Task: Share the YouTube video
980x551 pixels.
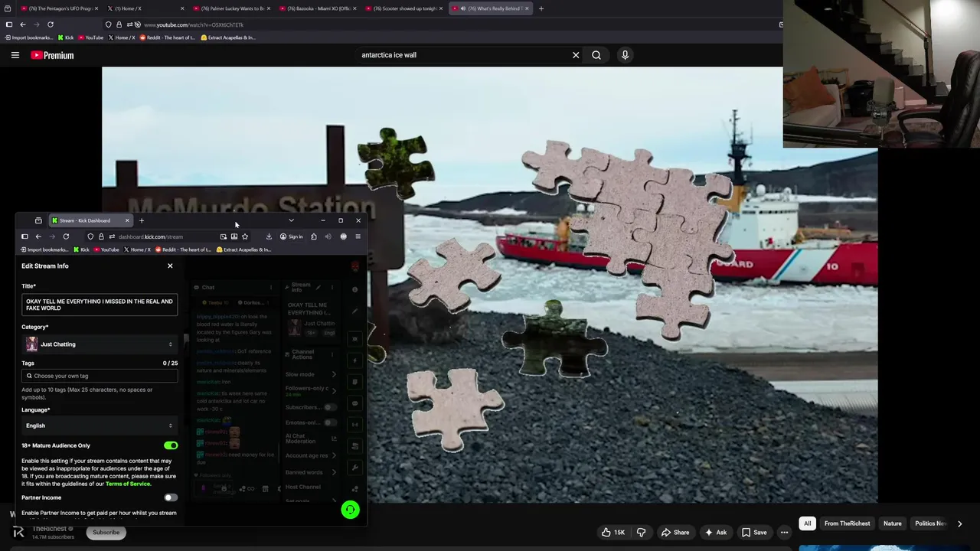Action: point(675,533)
